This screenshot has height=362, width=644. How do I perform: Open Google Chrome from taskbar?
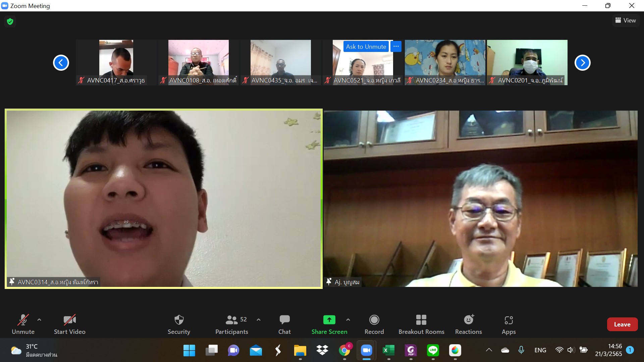pyautogui.click(x=344, y=350)
